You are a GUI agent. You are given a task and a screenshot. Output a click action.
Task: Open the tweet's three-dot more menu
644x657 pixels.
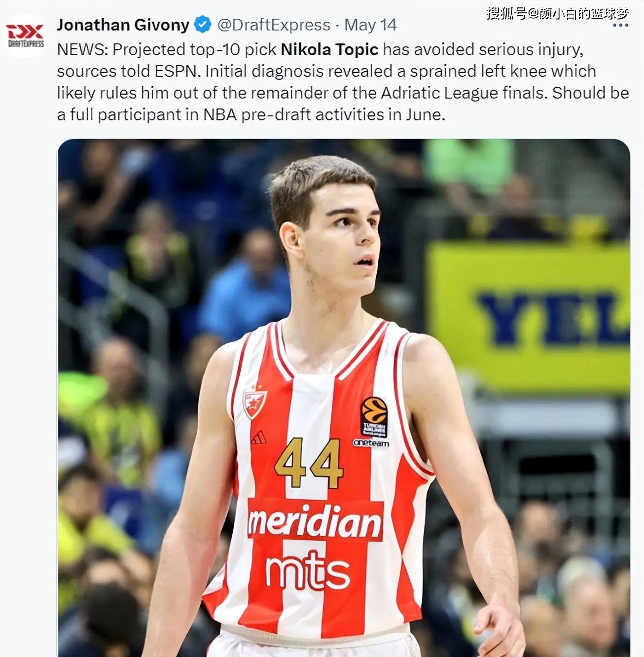pyautogui.click(x=620, y=25)
